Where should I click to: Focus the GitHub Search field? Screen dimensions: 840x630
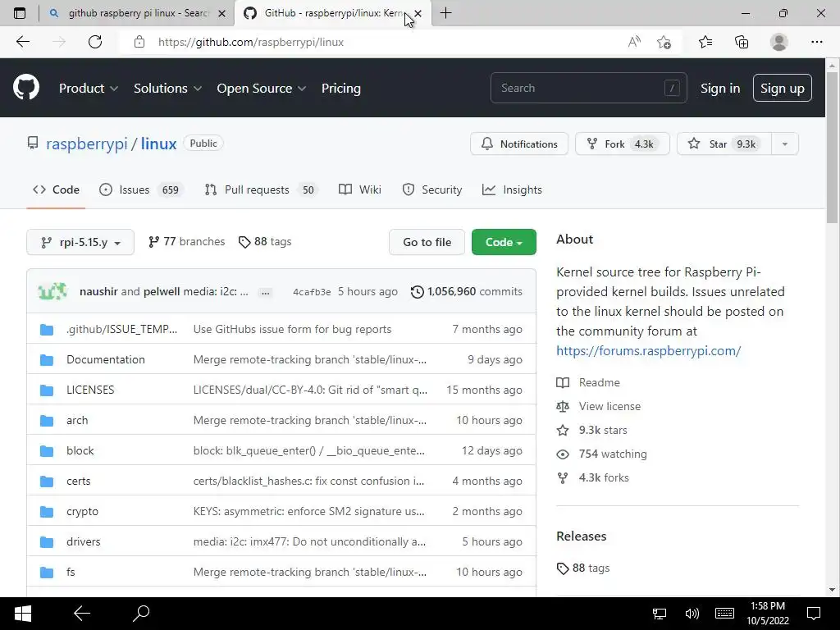pos(589,88)
